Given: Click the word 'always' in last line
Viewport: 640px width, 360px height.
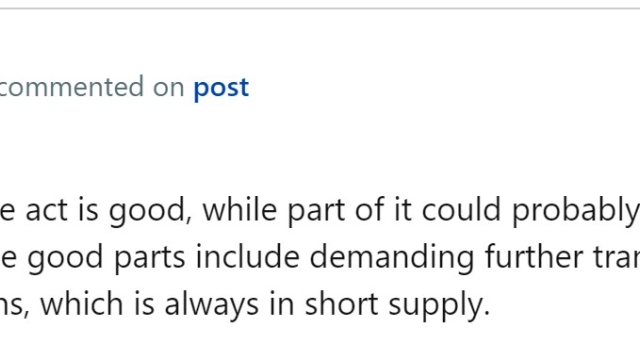Looking at the screenshot, I should tap(212, 305).
